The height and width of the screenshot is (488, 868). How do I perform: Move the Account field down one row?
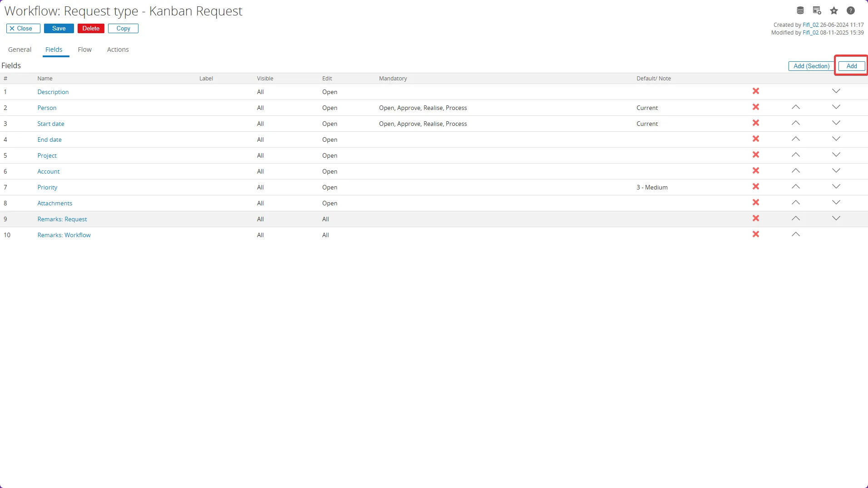[x=836, y=171]
